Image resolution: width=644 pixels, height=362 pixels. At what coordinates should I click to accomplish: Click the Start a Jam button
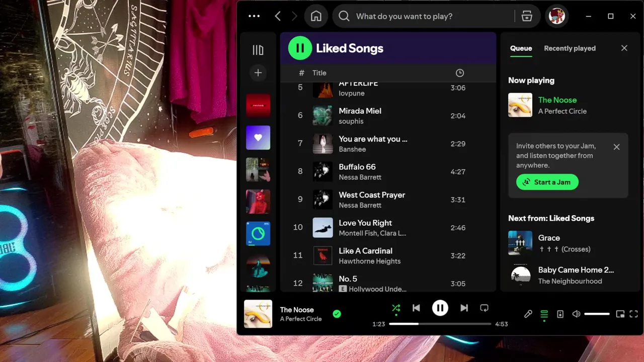pyautogui.click(x=547, y=182)
